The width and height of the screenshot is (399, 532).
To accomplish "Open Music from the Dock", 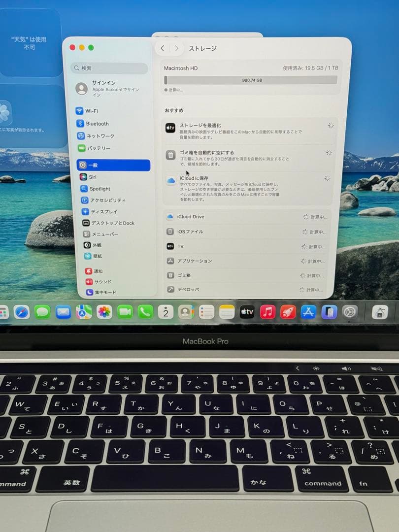I will coord(267,312).
